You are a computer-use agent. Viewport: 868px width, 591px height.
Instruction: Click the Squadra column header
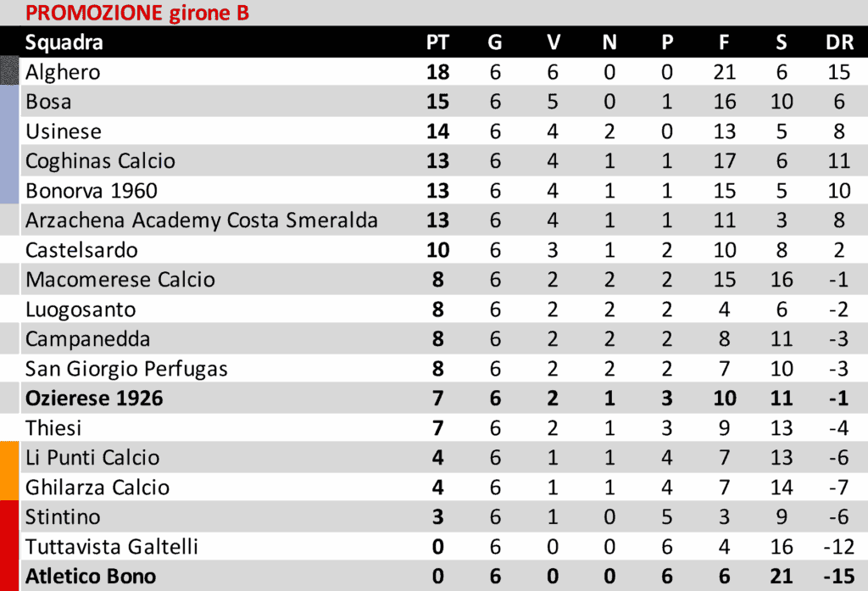(64, 42)
